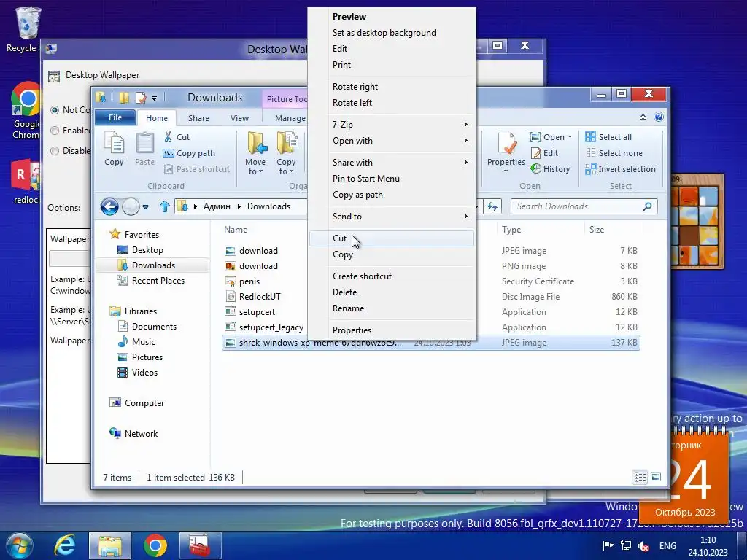Open Google Chrome from the taskbar
This screenshot has width=747, height=560.
[x=155, y=545]
